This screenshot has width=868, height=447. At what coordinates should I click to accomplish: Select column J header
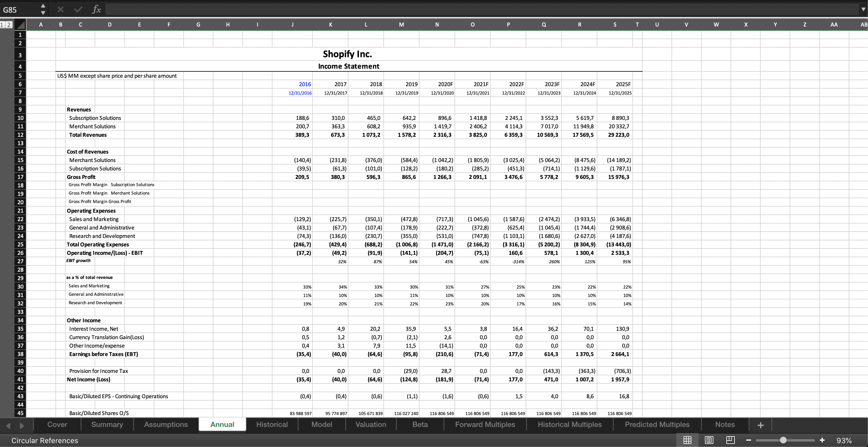tap(292, 25)
